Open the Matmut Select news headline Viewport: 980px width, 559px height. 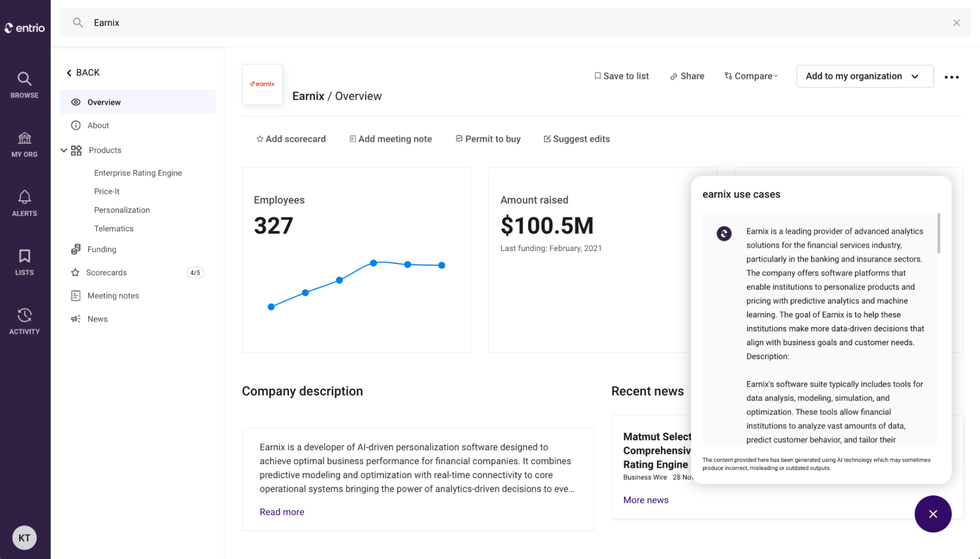(x=657, y=450)
